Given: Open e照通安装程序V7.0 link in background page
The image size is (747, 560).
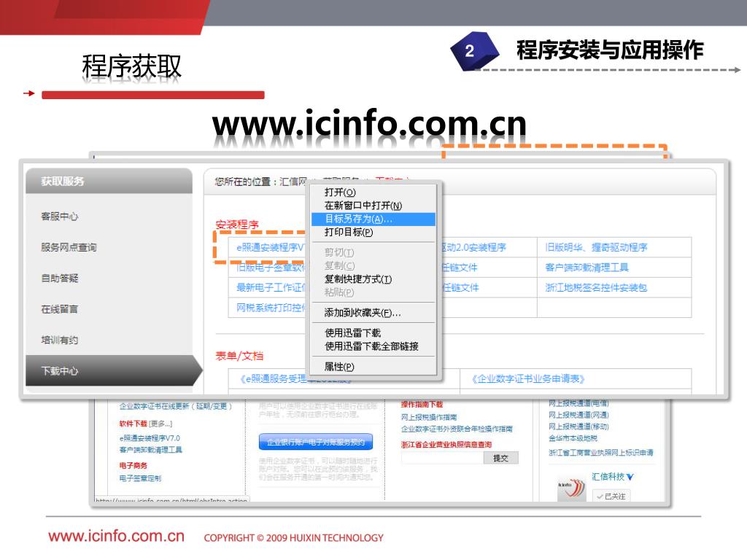Looking at the screenshot, I should pos(150,438).
